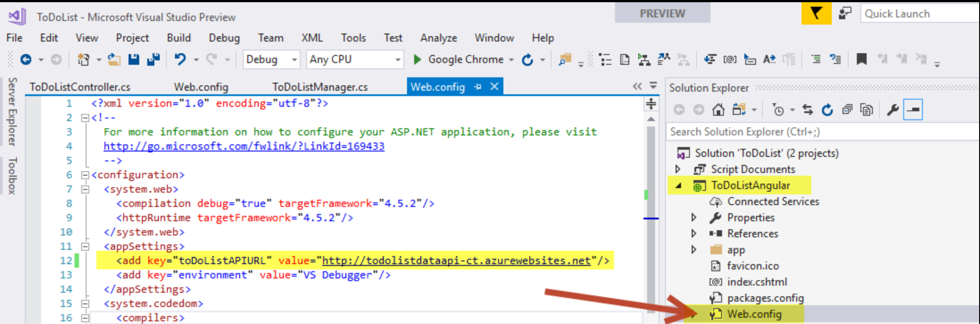Viewport: 980px width, 324px height.
Task: Open the File menu
Action: (14, 38)
